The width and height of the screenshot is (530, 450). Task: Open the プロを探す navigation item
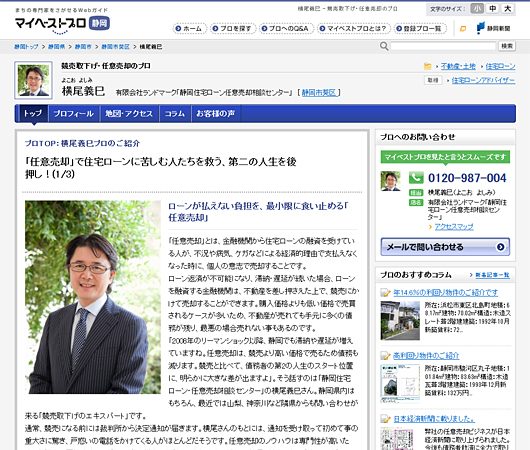(x=232, y=28)
